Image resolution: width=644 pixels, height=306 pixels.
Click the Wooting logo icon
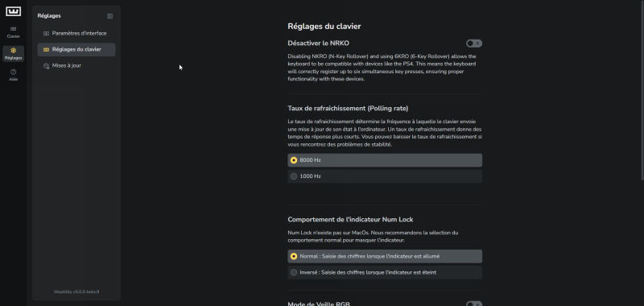[x=13, y=11]
